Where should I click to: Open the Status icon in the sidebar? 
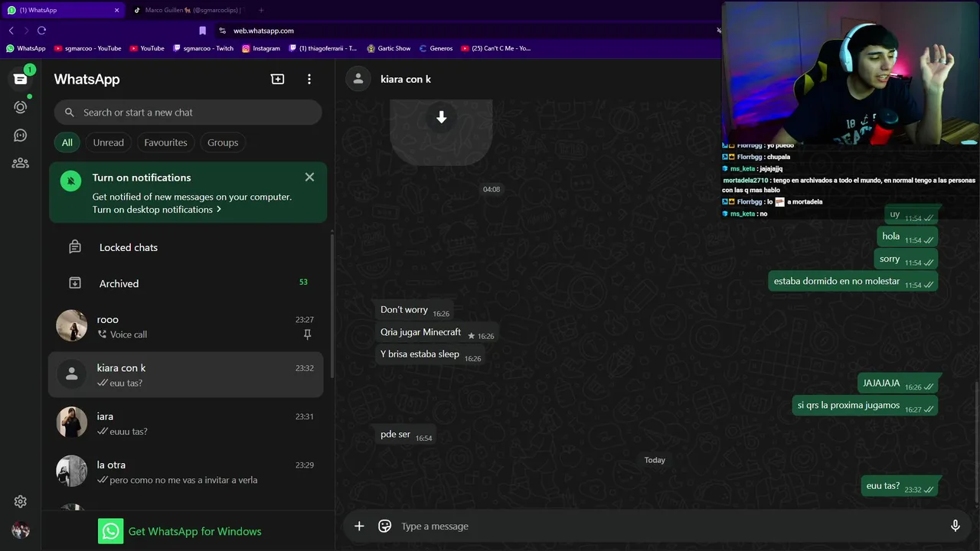pyautogui.click(x=21, y=107)
